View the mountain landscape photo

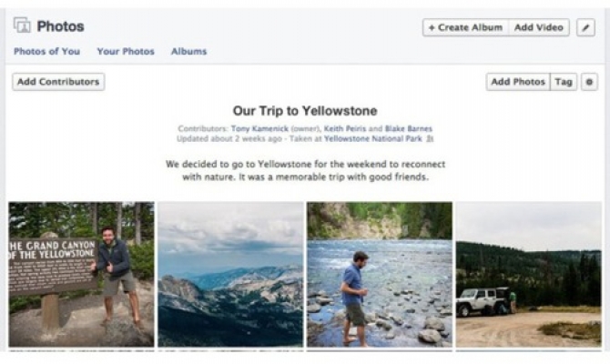[x=230, y=274]
